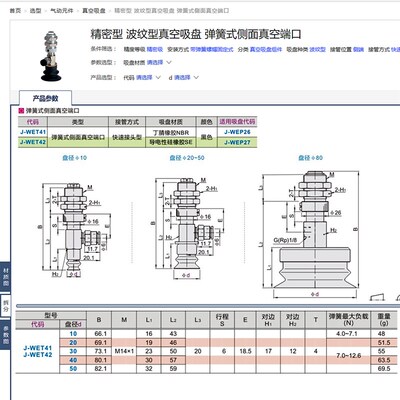This screenshot has width=400, height=400.
Task: Click the product photo thumbnail
Action: [x=51, y=56]
